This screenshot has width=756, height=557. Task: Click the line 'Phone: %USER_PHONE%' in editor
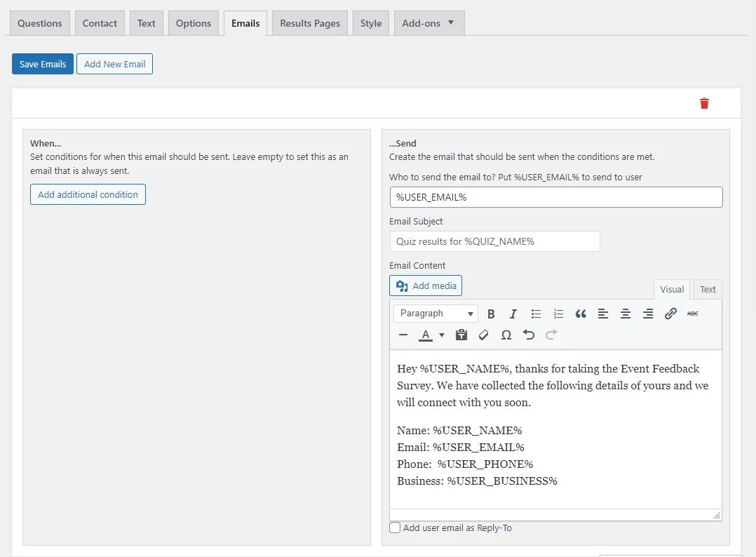(465, 464)
